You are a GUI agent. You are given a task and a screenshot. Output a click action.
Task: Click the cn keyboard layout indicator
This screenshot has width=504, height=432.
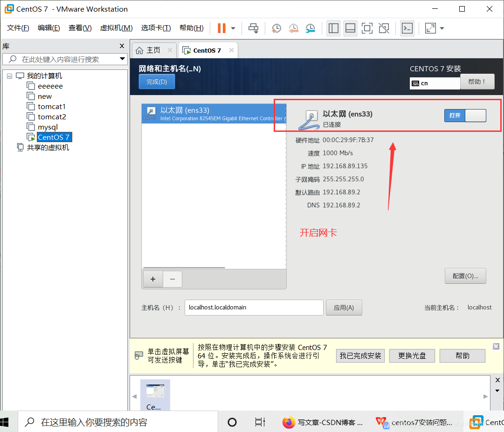pyautogui.click(x=435, y=83)
